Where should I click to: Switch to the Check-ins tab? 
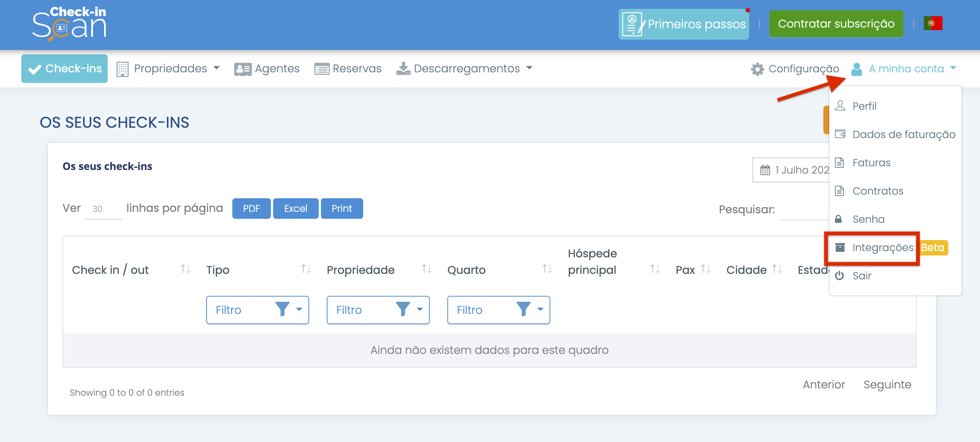click(x=64, y=68)
